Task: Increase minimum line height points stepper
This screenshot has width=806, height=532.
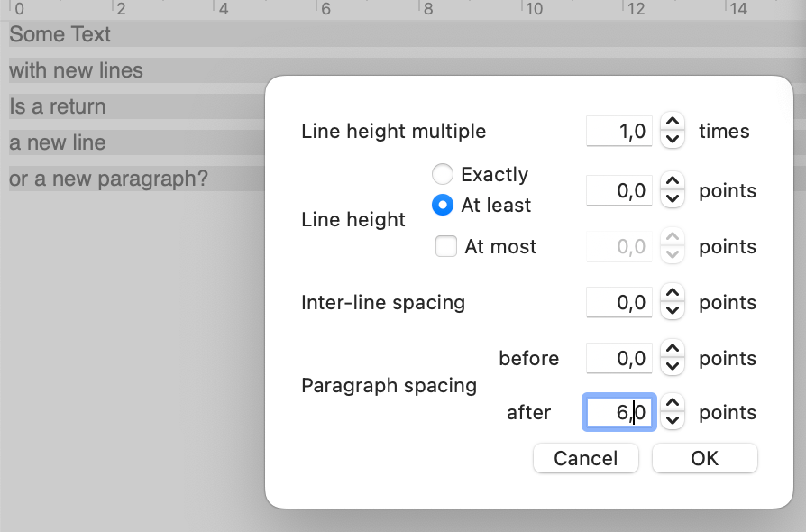Action: [x=673, y=181]
